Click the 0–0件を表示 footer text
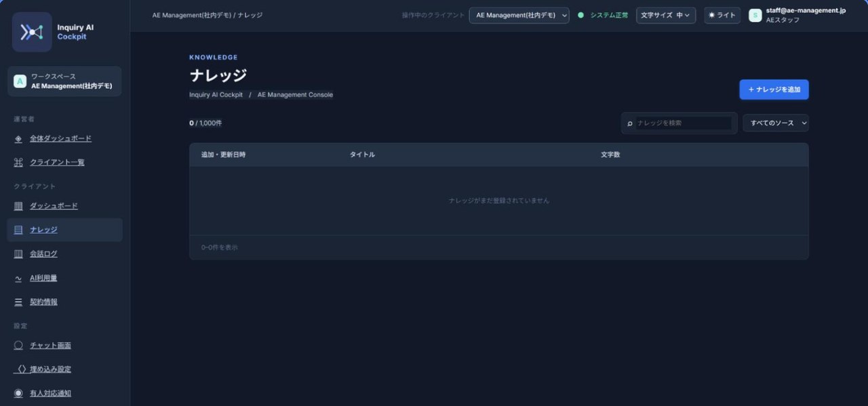The image size is (868, 406). tap(220, 247)
